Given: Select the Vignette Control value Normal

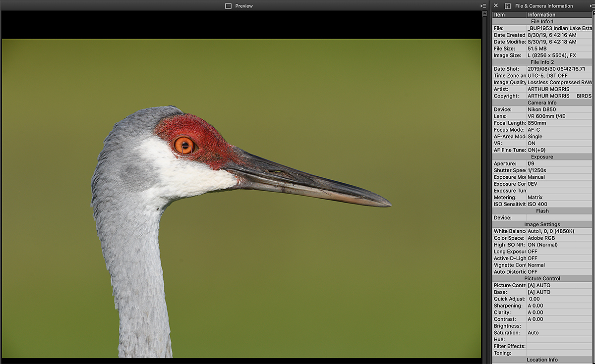Looking at the screenshot, I should point(536,265).
